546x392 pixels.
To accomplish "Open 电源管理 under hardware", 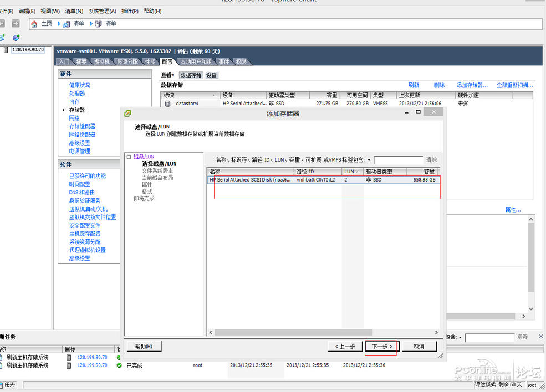I will point(79,151).
